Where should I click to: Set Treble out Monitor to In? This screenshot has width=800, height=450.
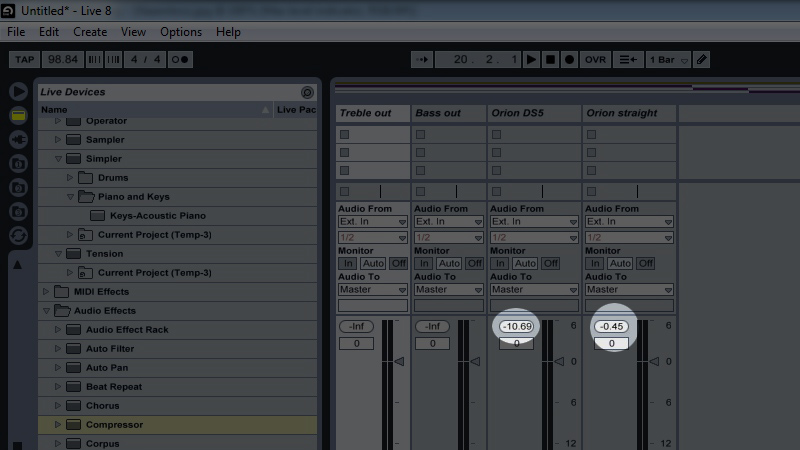click(x=348, y=263)
